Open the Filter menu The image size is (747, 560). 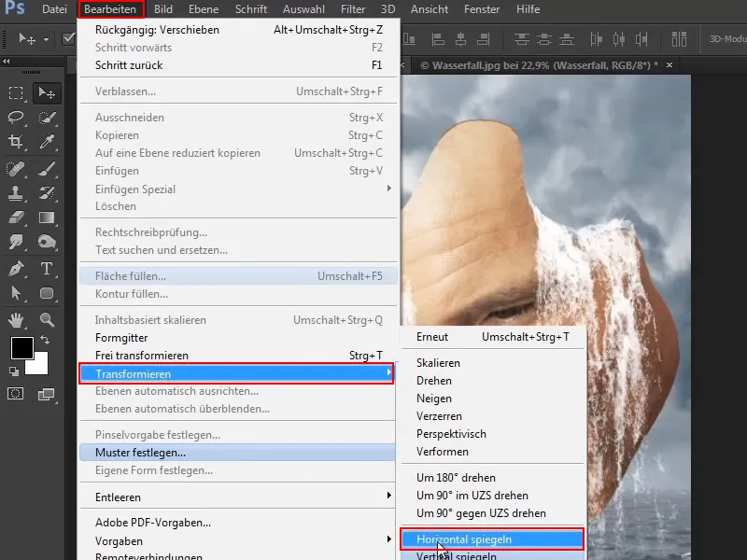pos(353,9)
